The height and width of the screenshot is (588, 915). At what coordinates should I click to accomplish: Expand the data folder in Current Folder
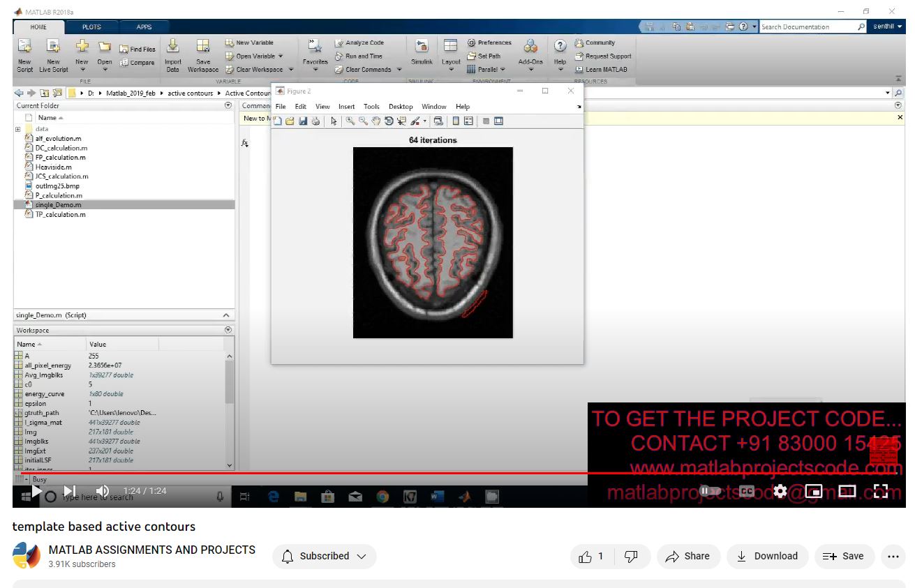pyautogui.click(x=17, y=129)
